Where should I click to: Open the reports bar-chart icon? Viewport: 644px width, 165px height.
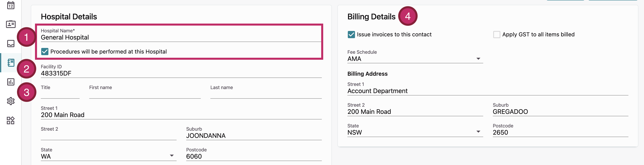pyautogui.click(x=10, y=82)
